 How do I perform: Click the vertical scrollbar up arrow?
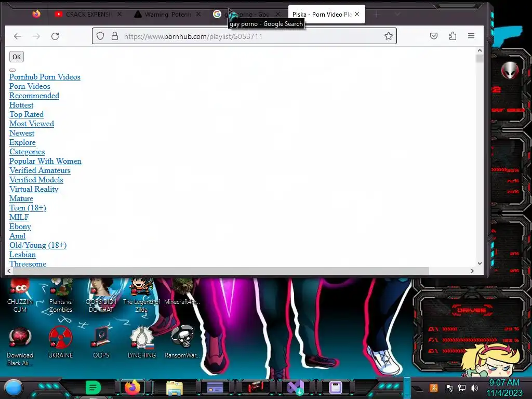[480, 50]
